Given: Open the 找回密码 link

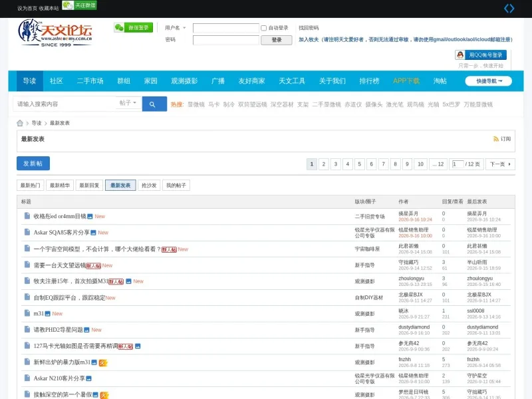Looking at the screenshot, I should [x=309, y=28].
